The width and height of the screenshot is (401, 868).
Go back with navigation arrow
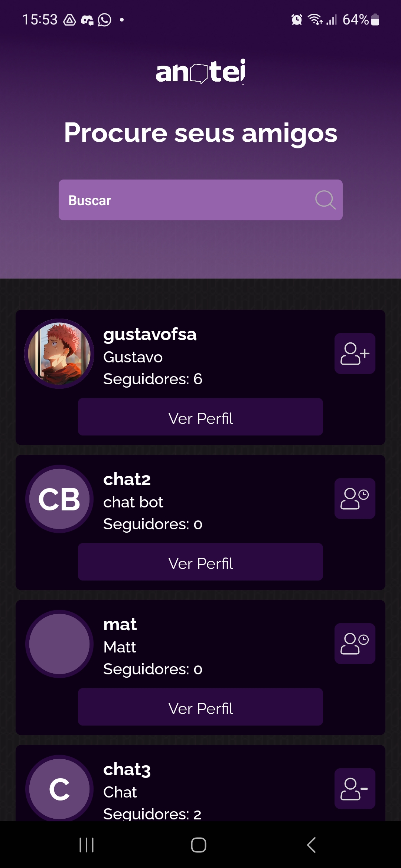point(311,845)
